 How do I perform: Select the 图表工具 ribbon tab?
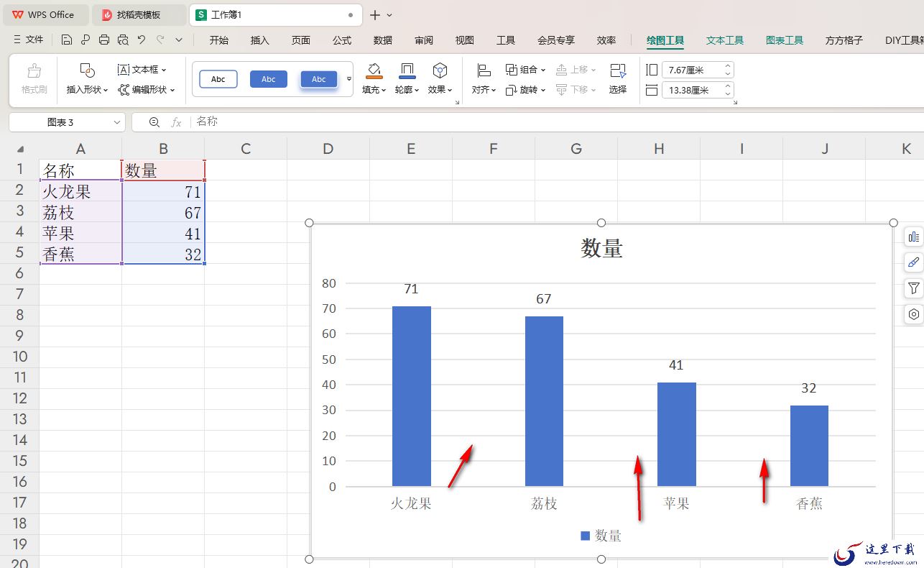coord(785,40)
